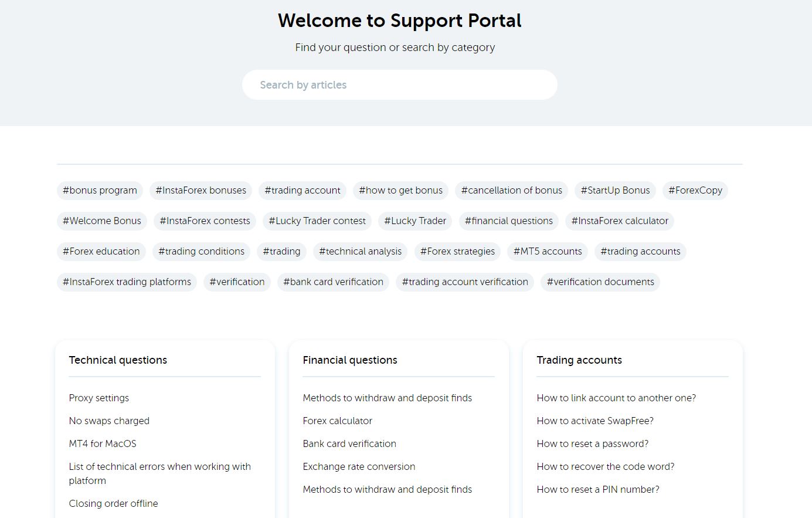Select the #Lucky Trader contest tag
812x518 pixels.
pyautogui.click(x=317, y=221)
